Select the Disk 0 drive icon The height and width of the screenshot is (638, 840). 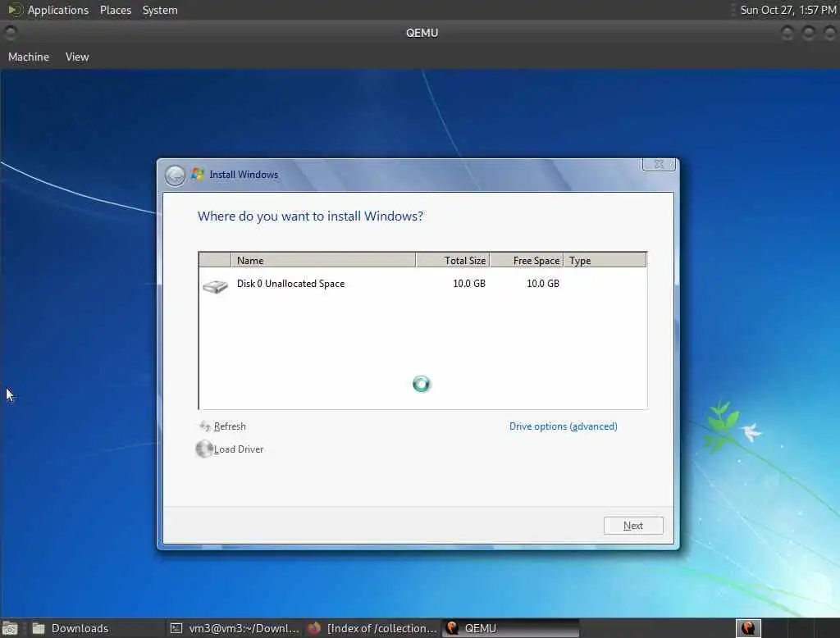tap(215, 286)
